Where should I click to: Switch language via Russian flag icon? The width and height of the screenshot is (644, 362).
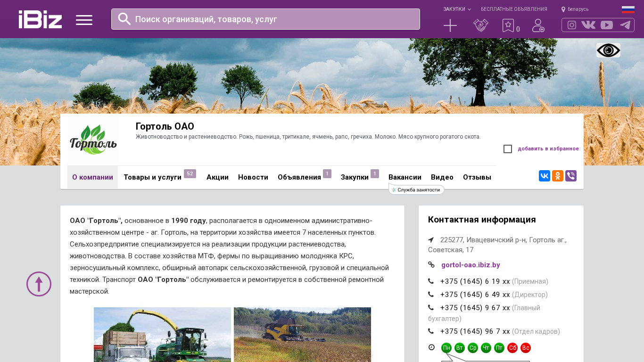(628, 9)
